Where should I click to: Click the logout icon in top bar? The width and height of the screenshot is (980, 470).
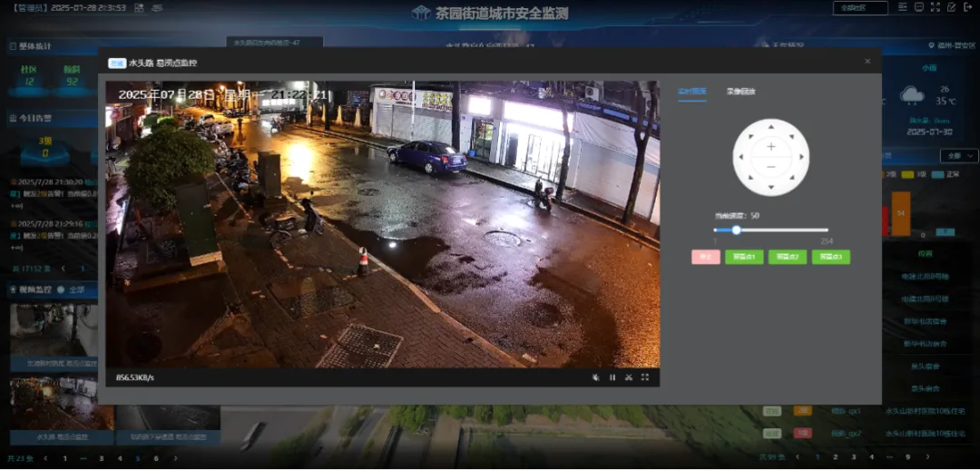(x=967, y=7)
